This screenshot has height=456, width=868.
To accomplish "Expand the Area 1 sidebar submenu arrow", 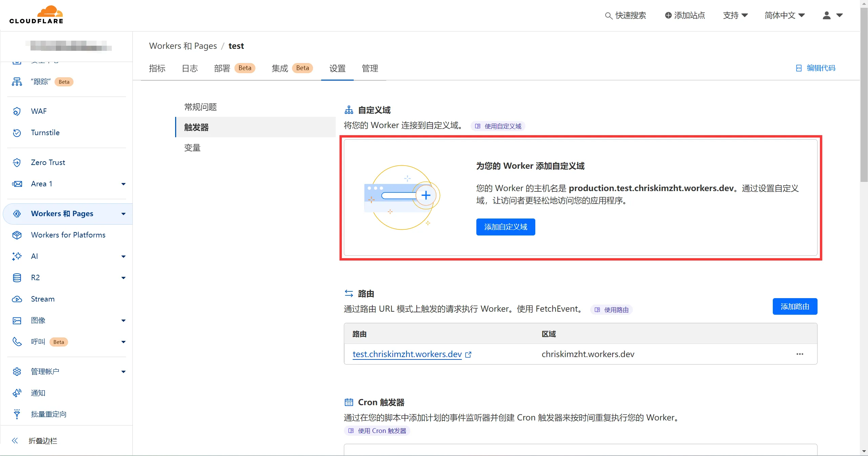I will click(x=123, y=184).
